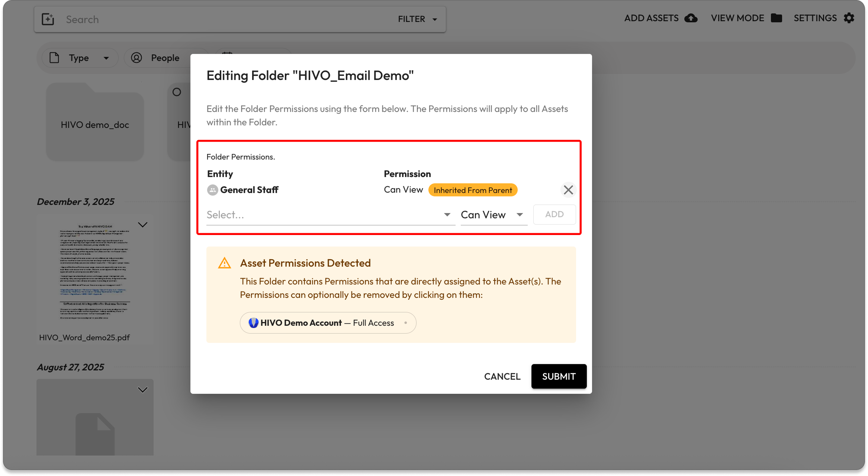Viewport: 868px width, 476px height.
Task: Click the General Staff group icon
Action: click(x=212, y=190)
